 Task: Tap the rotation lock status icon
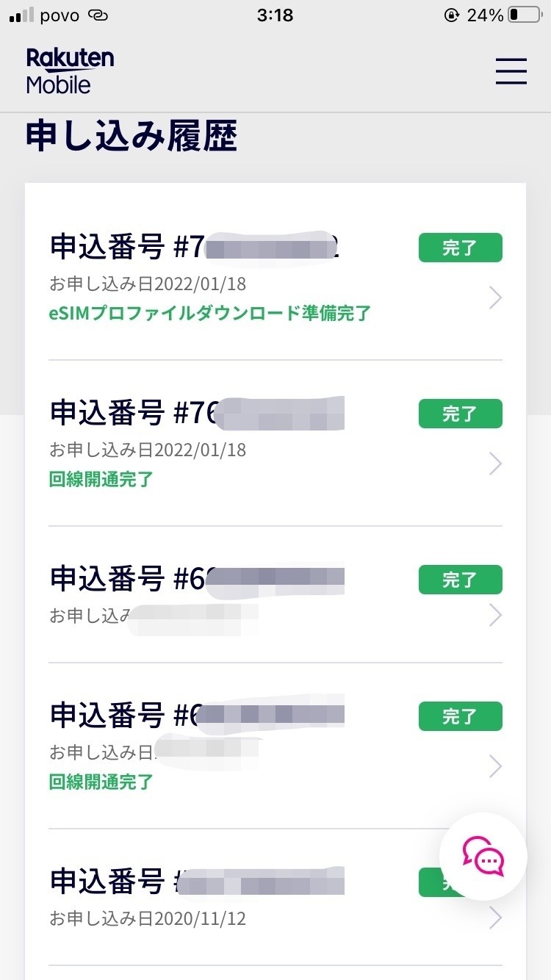click(452, 15)
